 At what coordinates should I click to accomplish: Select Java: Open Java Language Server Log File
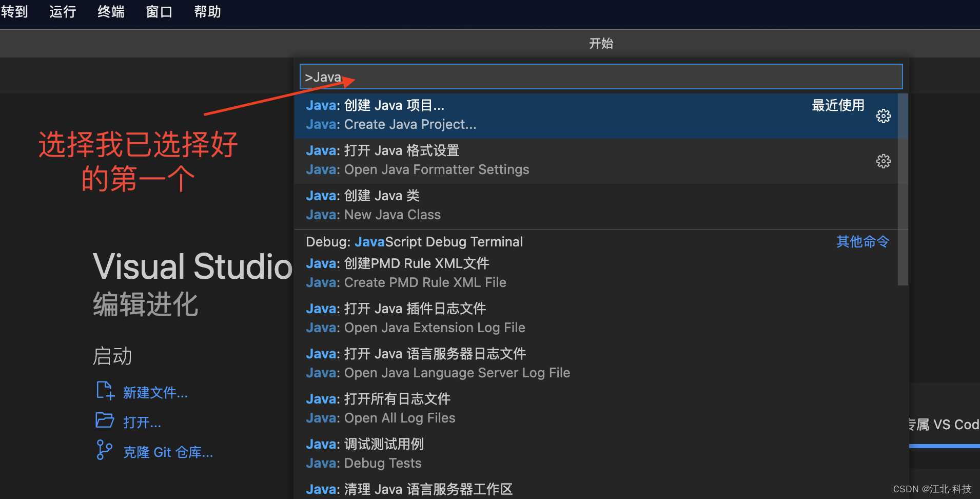596,363
